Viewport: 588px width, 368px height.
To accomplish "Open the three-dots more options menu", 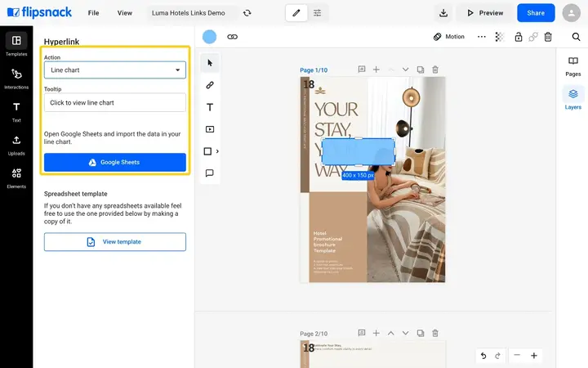I will [482, 37].
